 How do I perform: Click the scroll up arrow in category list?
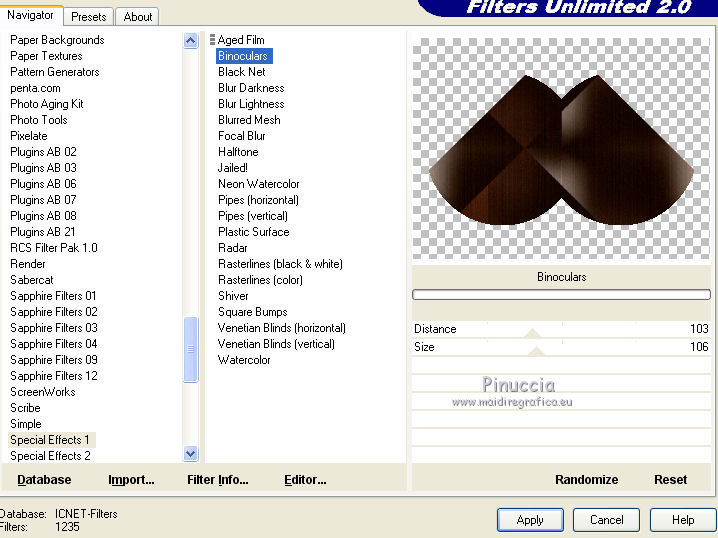coord(190,41)
